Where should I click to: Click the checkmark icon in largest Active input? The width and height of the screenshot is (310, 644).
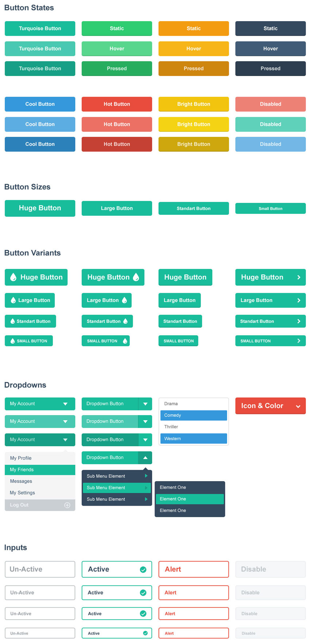click(143, 570)
